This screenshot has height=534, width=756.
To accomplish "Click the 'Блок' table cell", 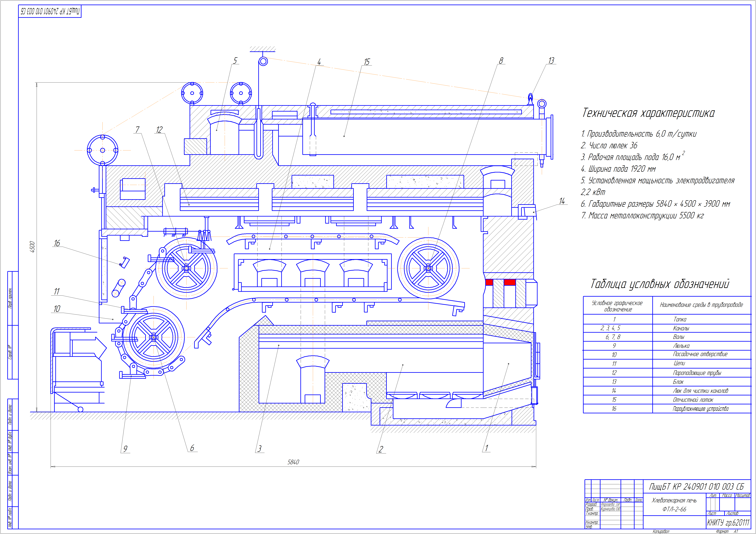I will click(678, 382).
